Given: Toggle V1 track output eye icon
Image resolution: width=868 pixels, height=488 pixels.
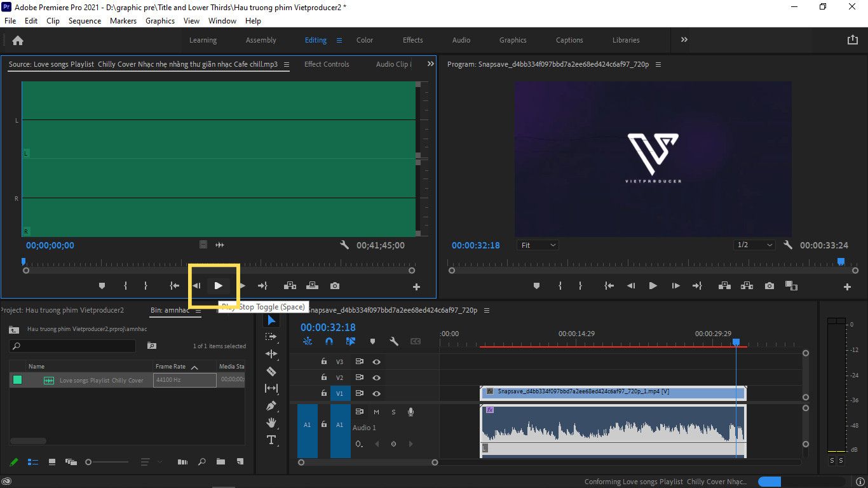Looking at the screenshot, I should click(376, 393).
